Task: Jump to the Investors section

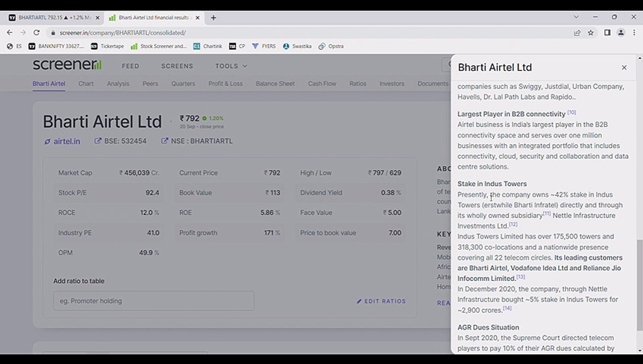Action: point(392,84)
